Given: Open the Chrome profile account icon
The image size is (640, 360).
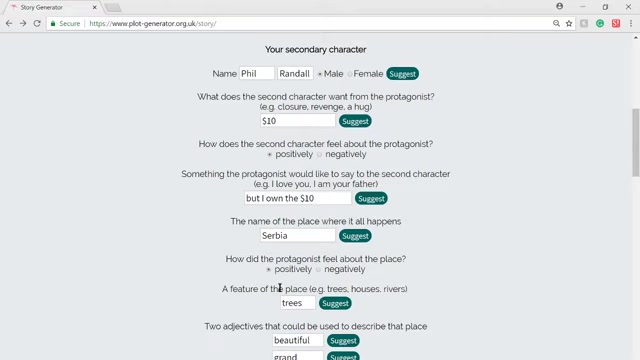Looking at the screenshot, I should click(x=560, y=6).
